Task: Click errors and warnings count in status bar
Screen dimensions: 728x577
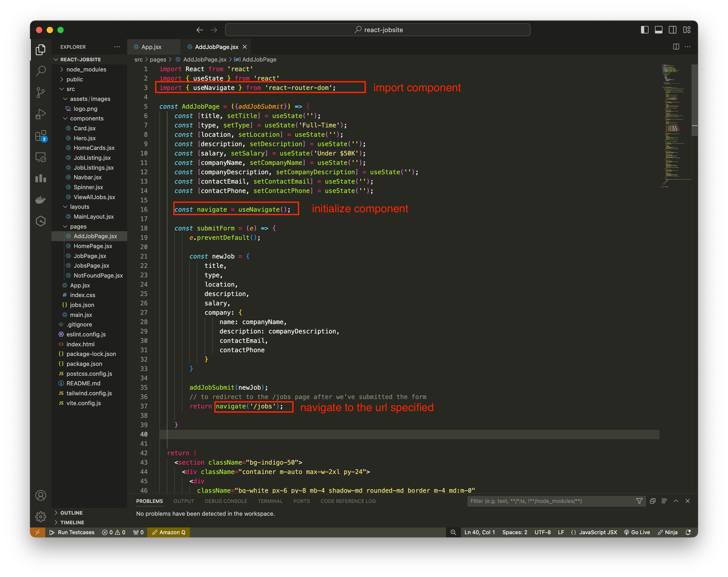Action: tap(114, 532)
